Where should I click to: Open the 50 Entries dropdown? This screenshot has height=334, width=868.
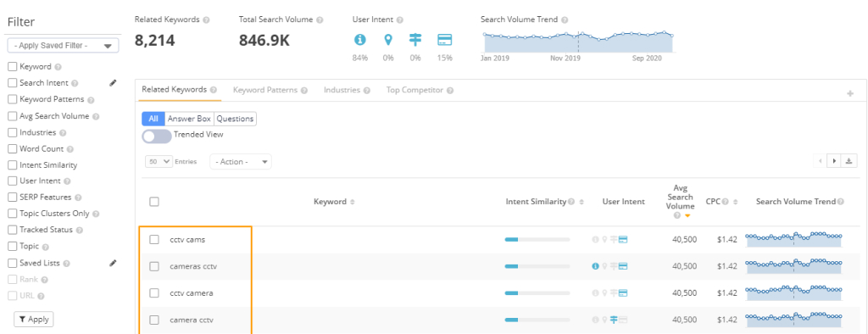tap(159, 162)
